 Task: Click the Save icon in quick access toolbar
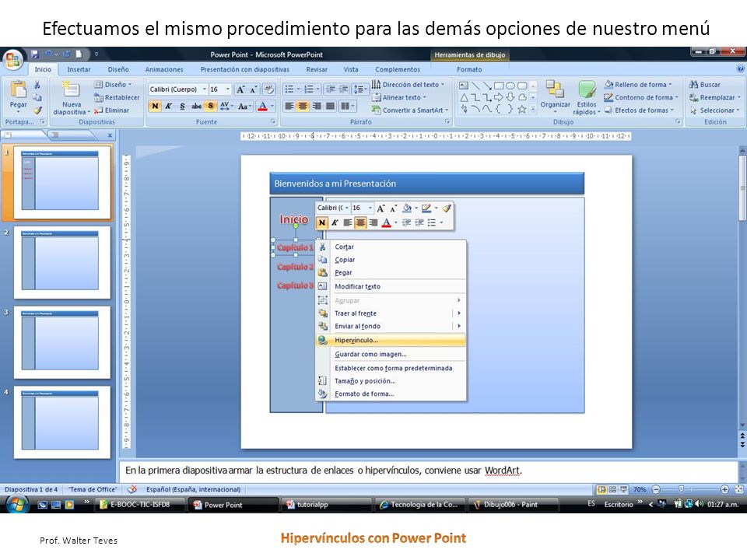(35, 54)
